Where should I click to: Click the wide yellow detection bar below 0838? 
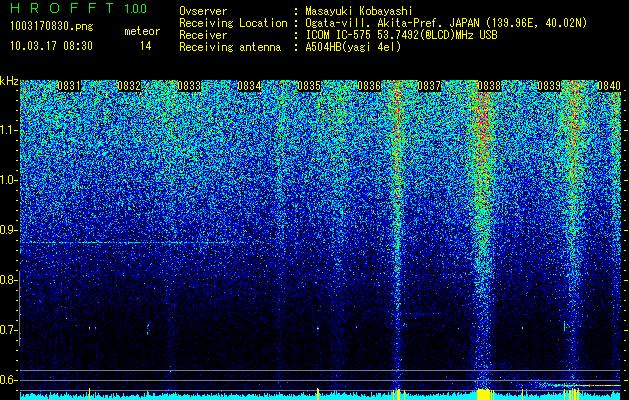[x=485, y=394]
